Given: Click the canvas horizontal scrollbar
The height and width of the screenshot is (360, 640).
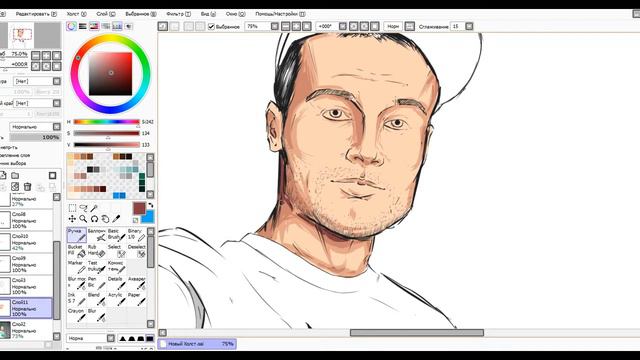Looking at the screenshot, I should 417,333.
